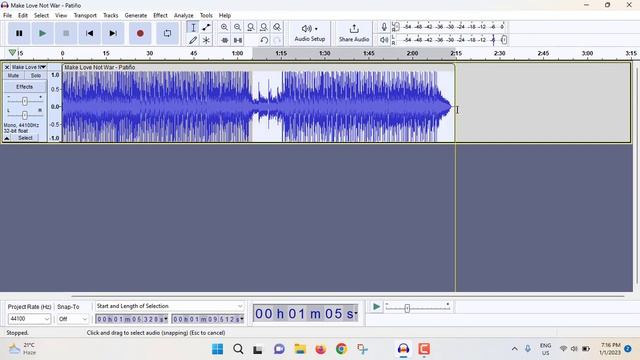Image resolution: width=640 pixels, height=360 pixels.
Task: Solo the Make Love Not War track
Action: pyautogui.click(x=36, y=76)
